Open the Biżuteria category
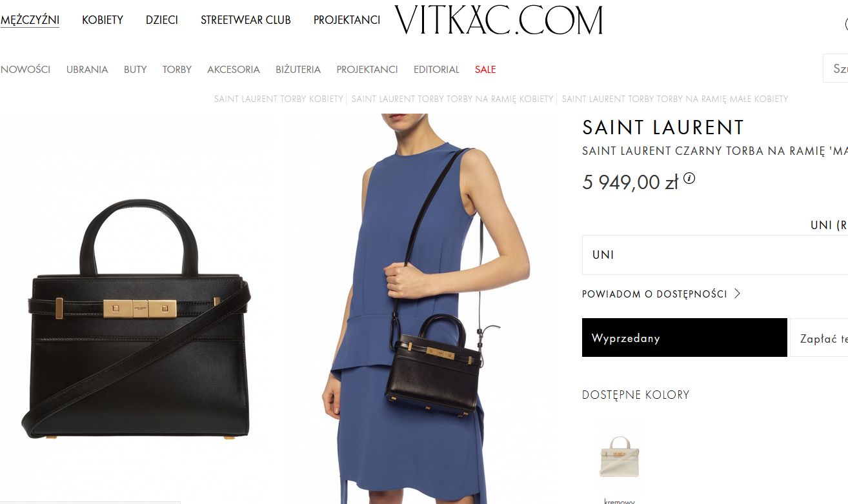848x504 pixels. [298, 69]
